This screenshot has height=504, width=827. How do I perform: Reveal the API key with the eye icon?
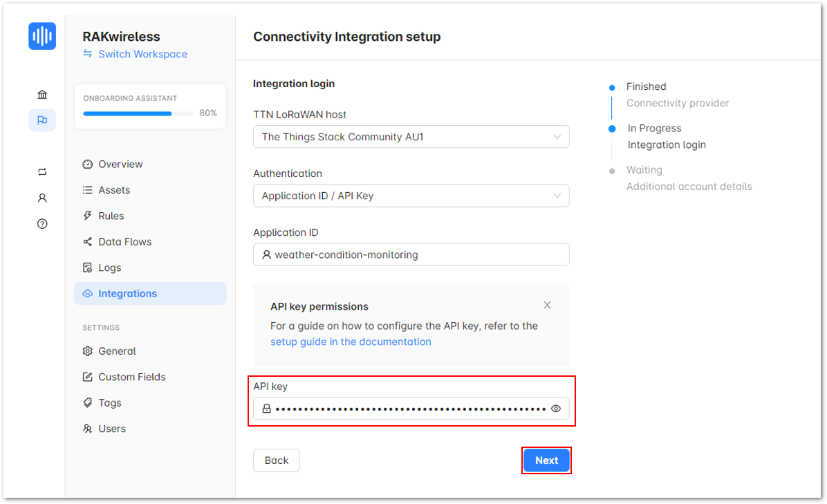(x=556, y=409)
